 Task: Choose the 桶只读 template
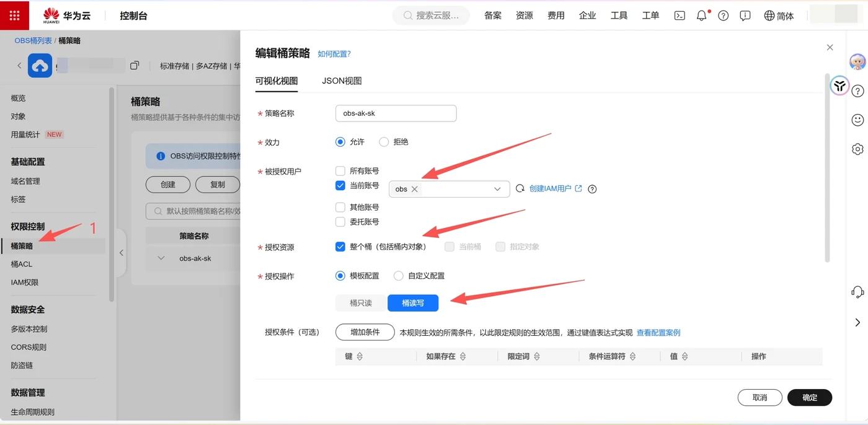point(361,303)
